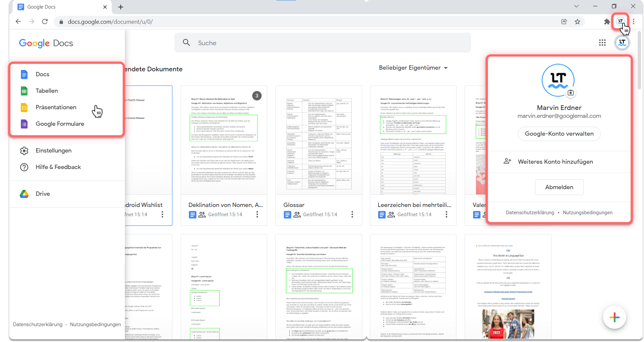Open the Leerzeichen bei mehrteili... document thumbnail
Viewport: 644px width, 342px height.
pyautogui.click(x=413, y=140)
